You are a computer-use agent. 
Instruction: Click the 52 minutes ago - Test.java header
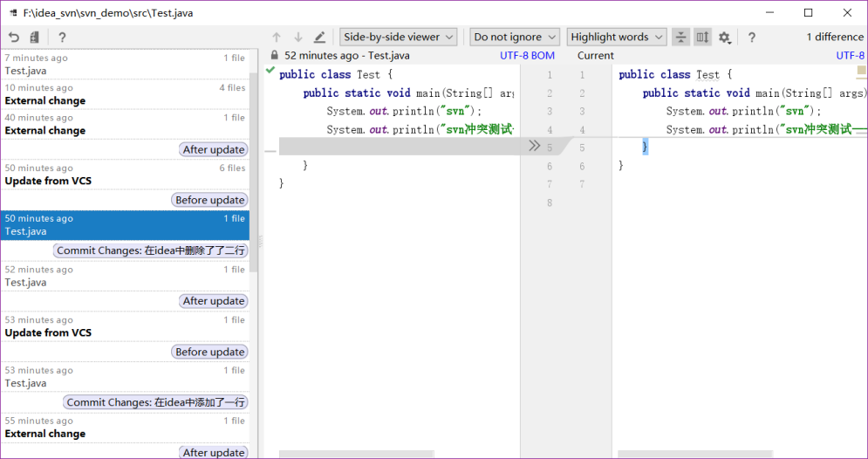347,55
